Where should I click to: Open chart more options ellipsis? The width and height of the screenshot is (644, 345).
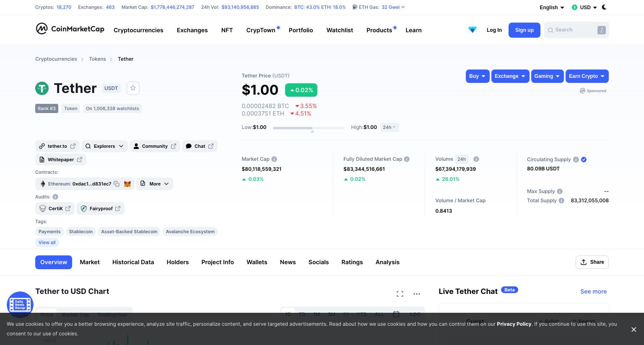click(417, 294)
